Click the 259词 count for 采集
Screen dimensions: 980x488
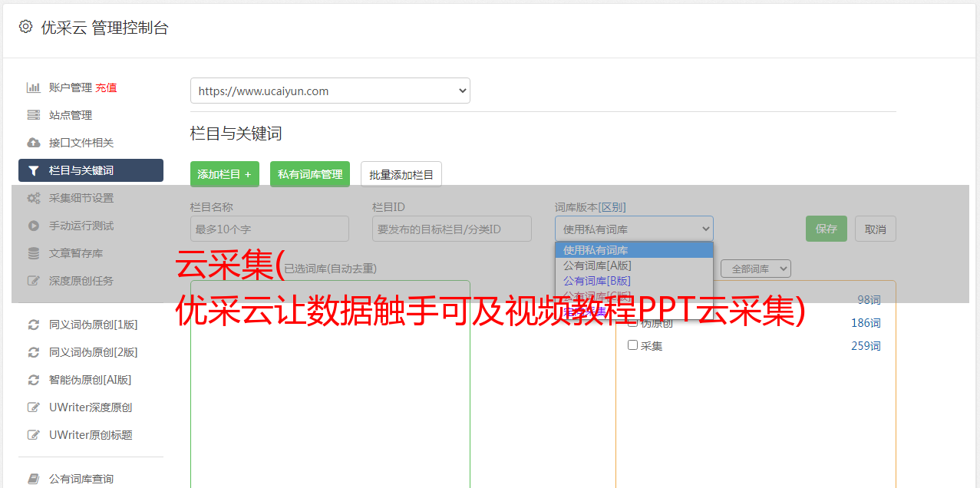(x=866, y=346)
